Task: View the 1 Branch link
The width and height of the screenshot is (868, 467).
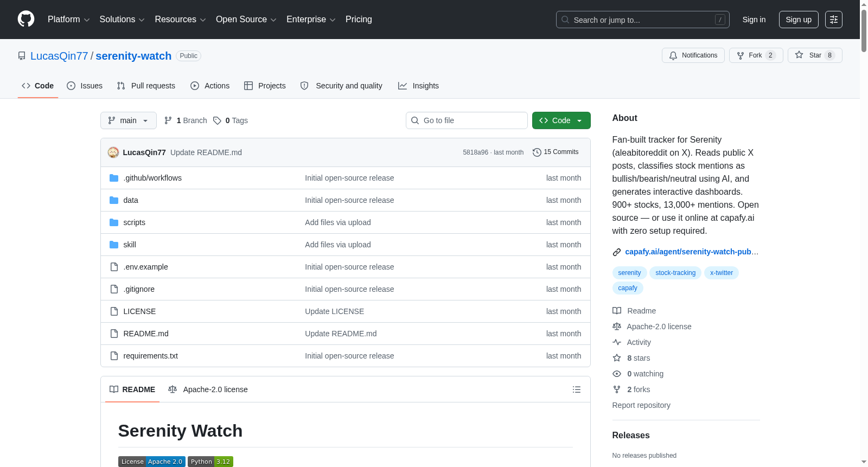Action: point(186,120)
